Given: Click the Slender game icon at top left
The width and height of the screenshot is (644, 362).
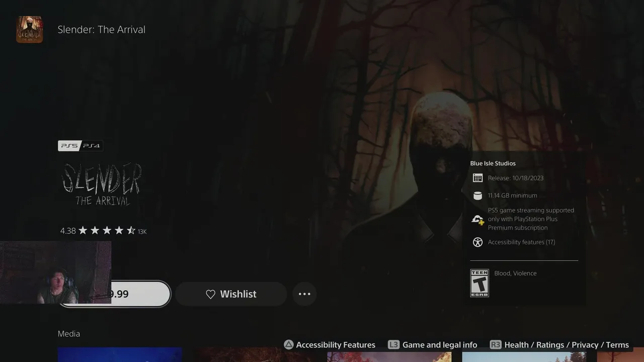Looking at the screenshot, I should tap(29, 30).
